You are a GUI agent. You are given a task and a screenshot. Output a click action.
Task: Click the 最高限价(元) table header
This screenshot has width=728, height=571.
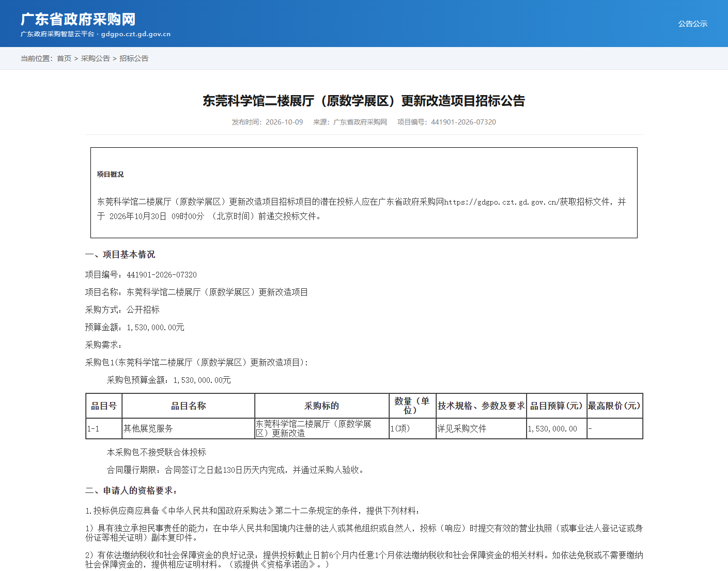(x=614, y=406)
